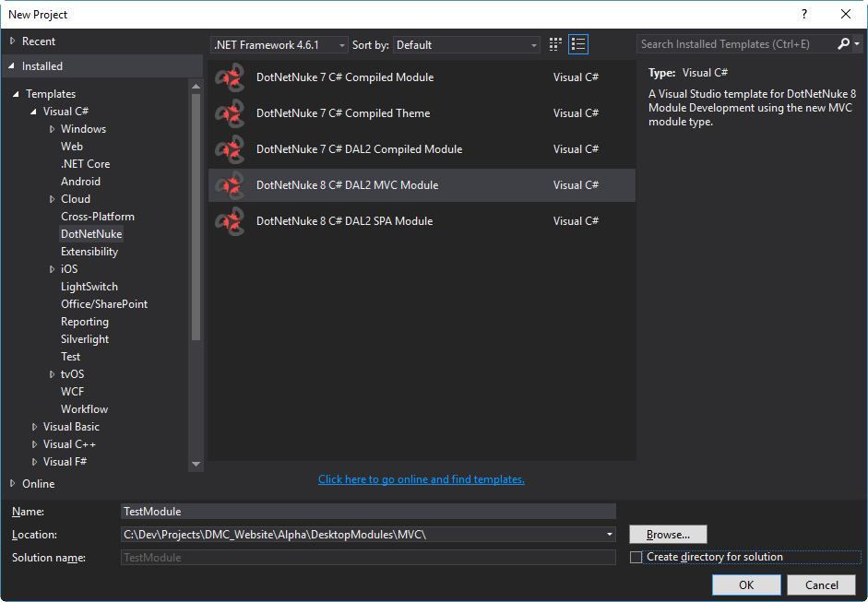Viewport: 868px width, 602px height.
Task: Select the Silverlight template category
Action: [x=85, y=339]
